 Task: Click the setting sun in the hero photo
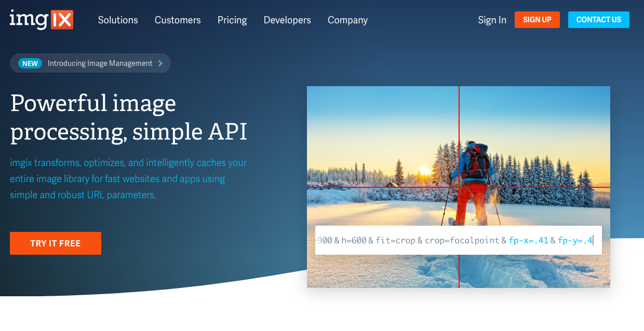[x=423, y=171]
